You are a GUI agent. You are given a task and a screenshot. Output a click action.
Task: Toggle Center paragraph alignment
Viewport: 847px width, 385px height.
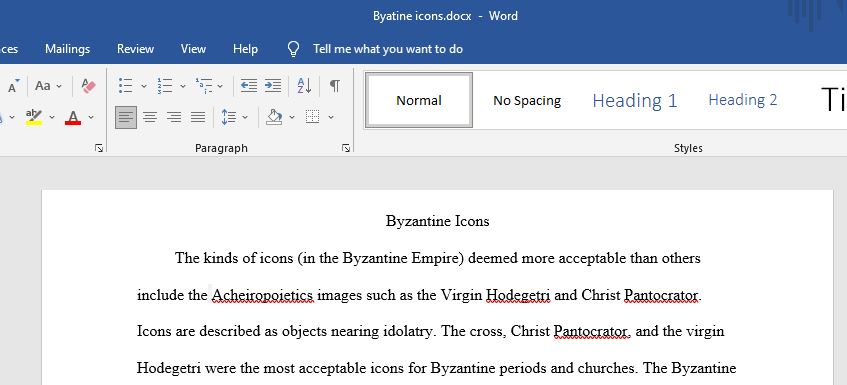tap(150, 117)
